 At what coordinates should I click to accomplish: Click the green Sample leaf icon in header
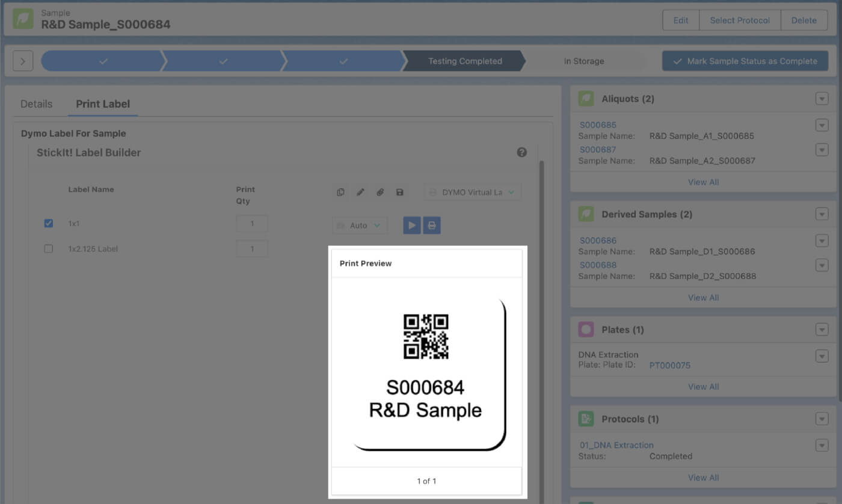[x=23, y=19]
